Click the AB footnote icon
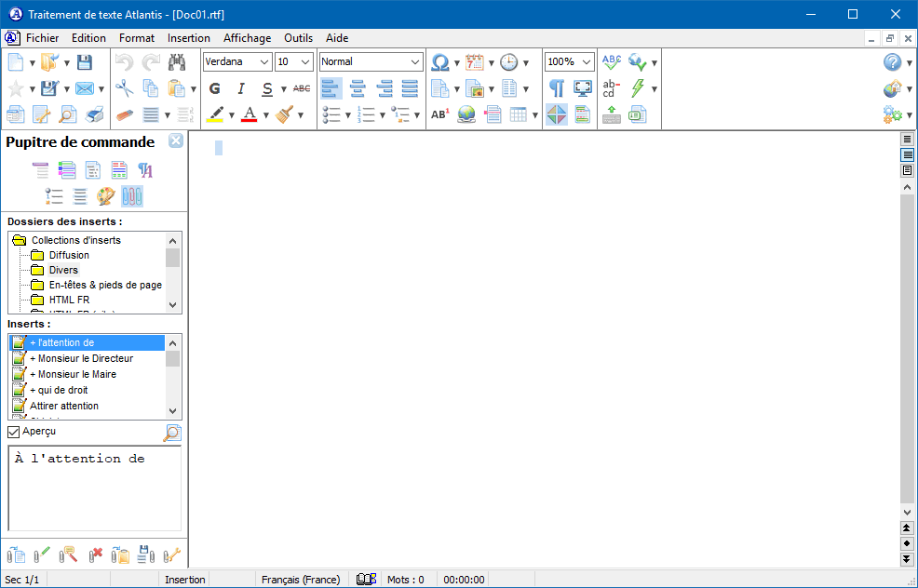 pyautogui.click(x=439, y=114)
